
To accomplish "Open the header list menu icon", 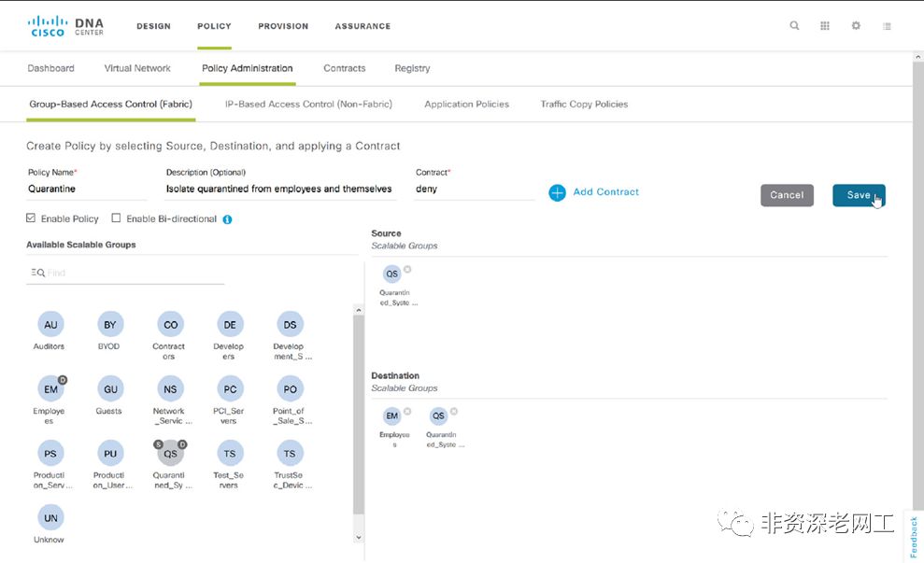I will point(887,26).
